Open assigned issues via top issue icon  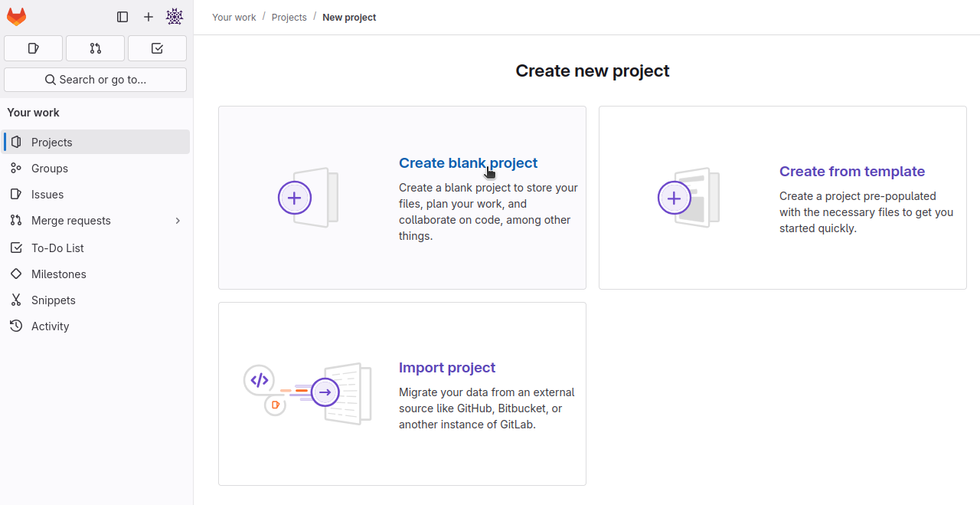(x=33, y=48)
